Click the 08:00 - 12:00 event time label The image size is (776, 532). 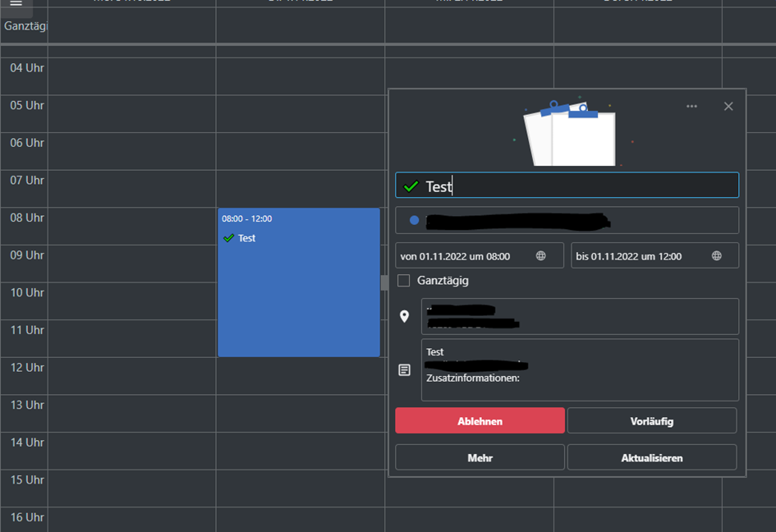point(247,218)
